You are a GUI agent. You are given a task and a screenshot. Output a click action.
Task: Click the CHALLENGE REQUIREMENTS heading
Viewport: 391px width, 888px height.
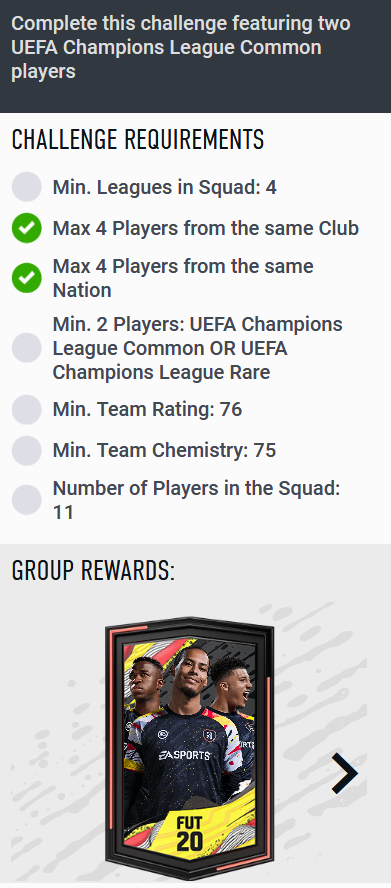[x=138, y=140]
